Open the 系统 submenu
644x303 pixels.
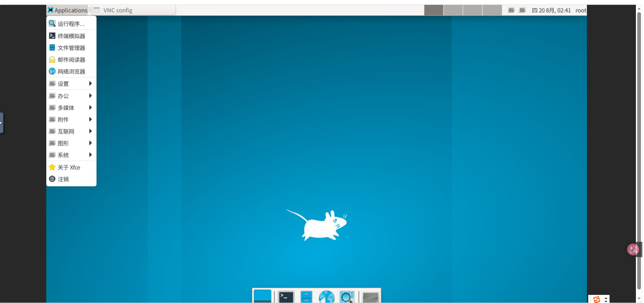71,155
